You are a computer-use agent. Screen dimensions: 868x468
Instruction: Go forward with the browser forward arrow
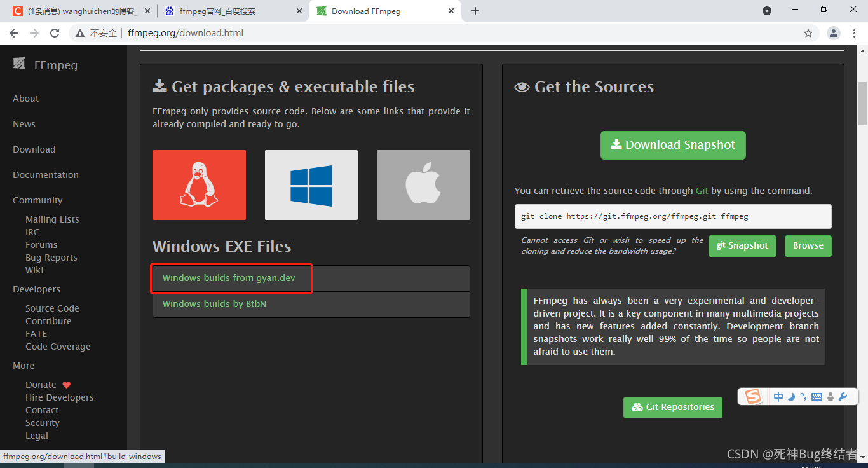pos(34,33)
